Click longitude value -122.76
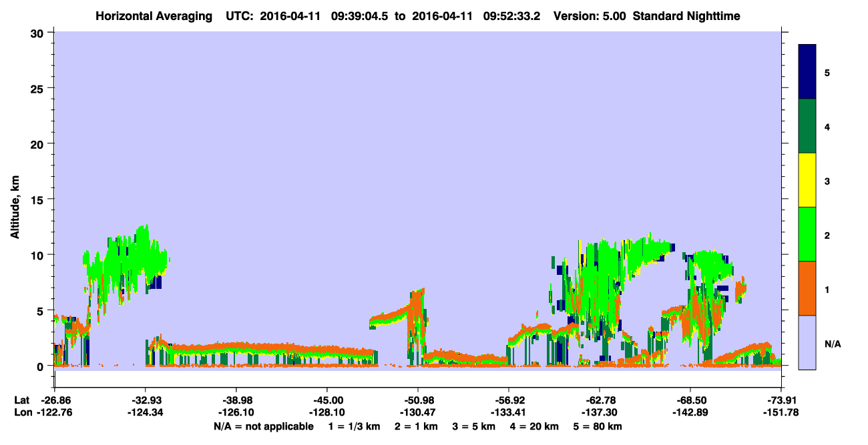Viewport: 868px width, 445px height. point(54,412)
